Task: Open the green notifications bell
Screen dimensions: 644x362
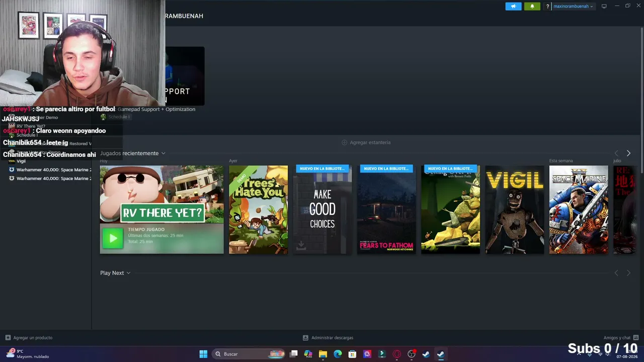Action: pos(532,7)
